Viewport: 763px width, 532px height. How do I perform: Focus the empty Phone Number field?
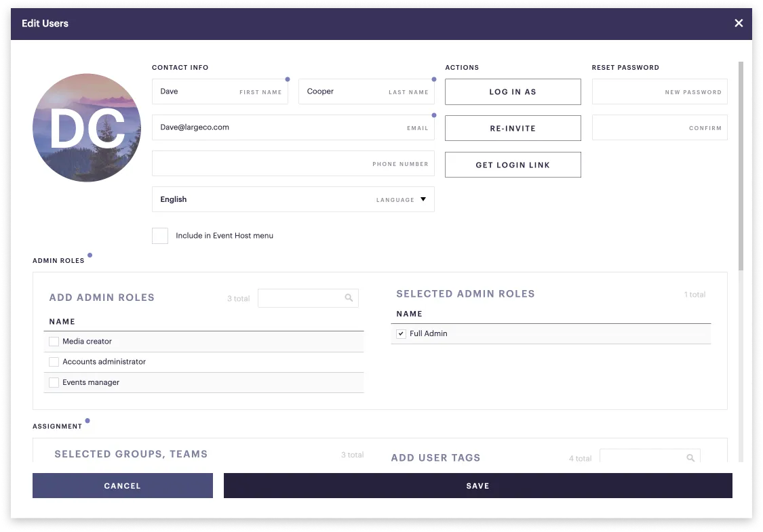293,163
